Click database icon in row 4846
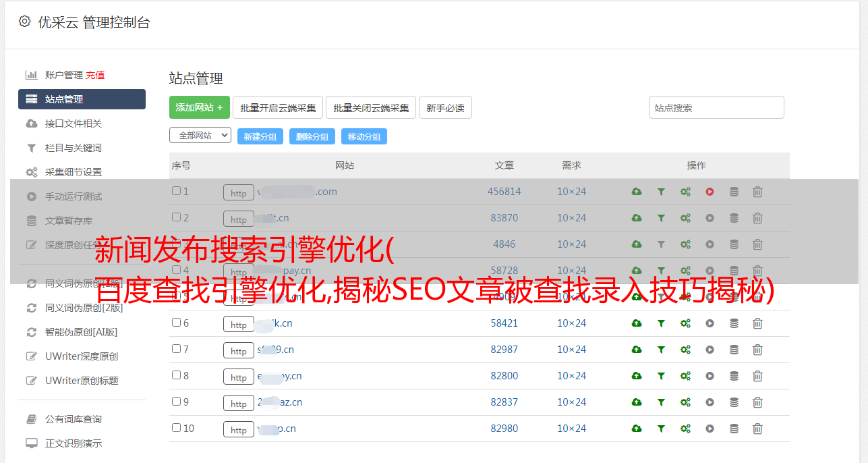Image resolution: width=868 pixels, height=463 pixels. (x=734, y=244)
